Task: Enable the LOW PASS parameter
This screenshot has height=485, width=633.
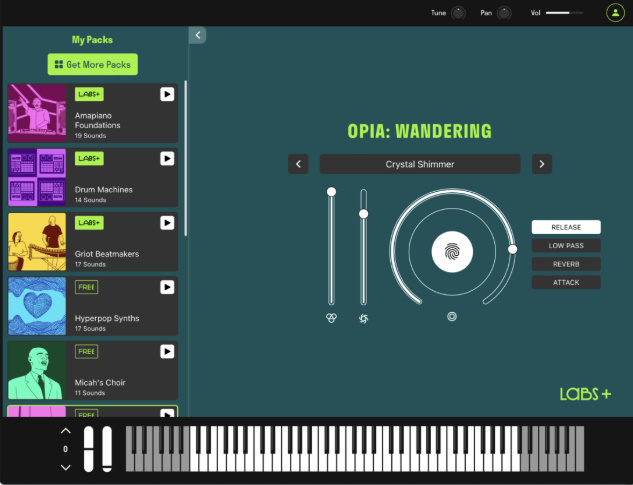Action: [x=566, y=245]
